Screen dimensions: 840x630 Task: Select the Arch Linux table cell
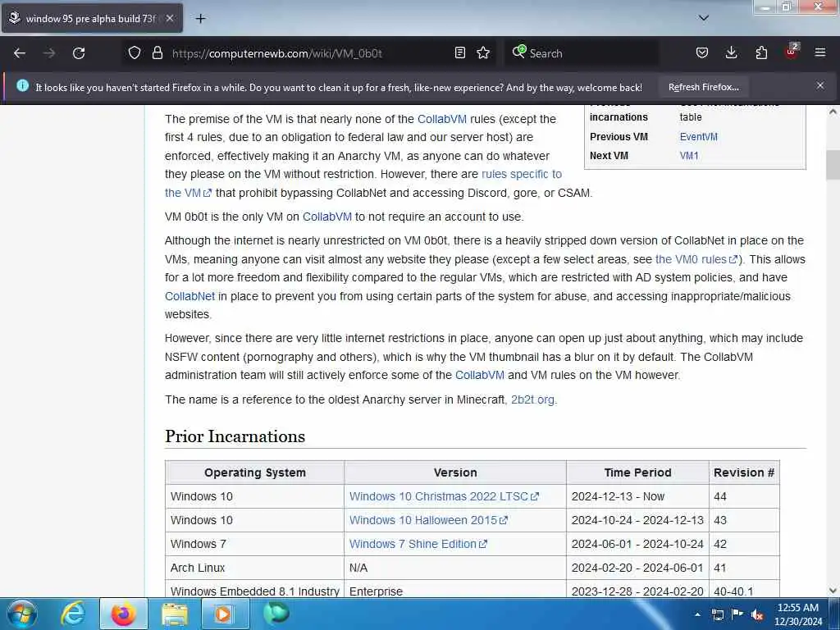pyautogui.click(x=255, y=568)
